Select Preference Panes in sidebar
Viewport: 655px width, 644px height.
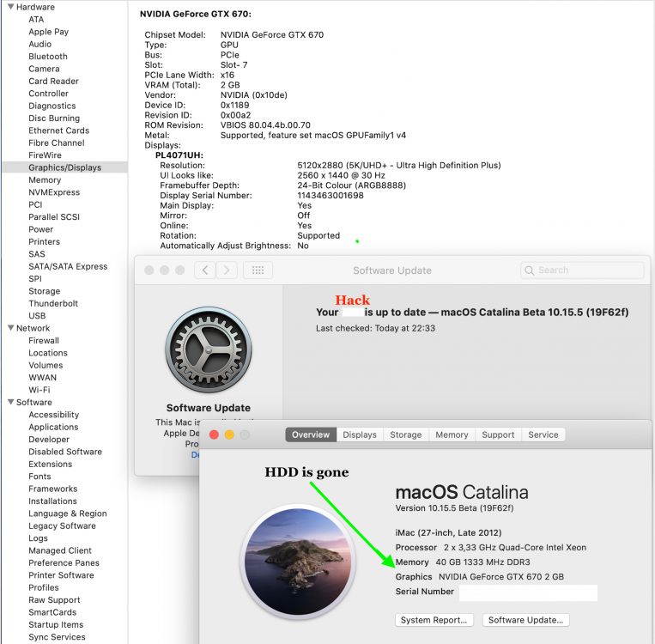[x=64, y=562]
